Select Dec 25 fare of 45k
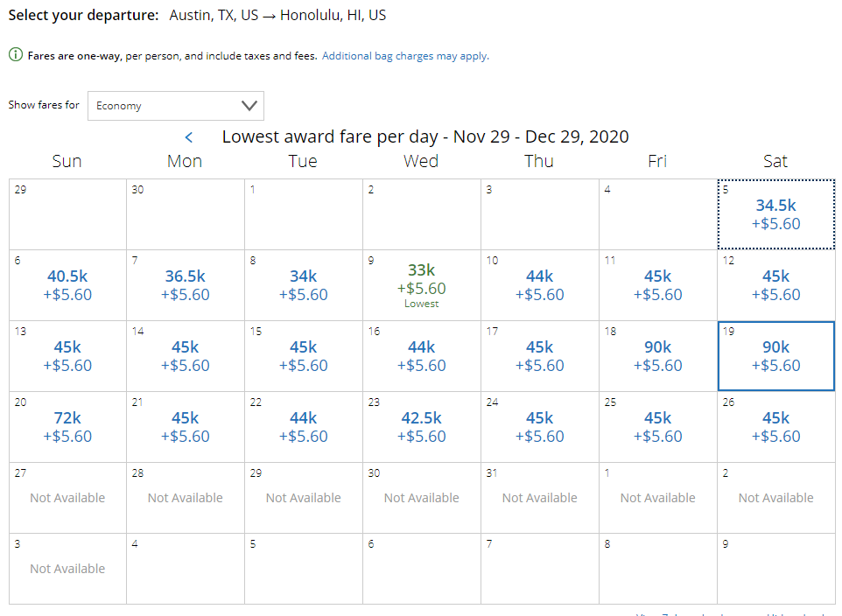This screenshot has width=842, height=616. tap(658, 427)
